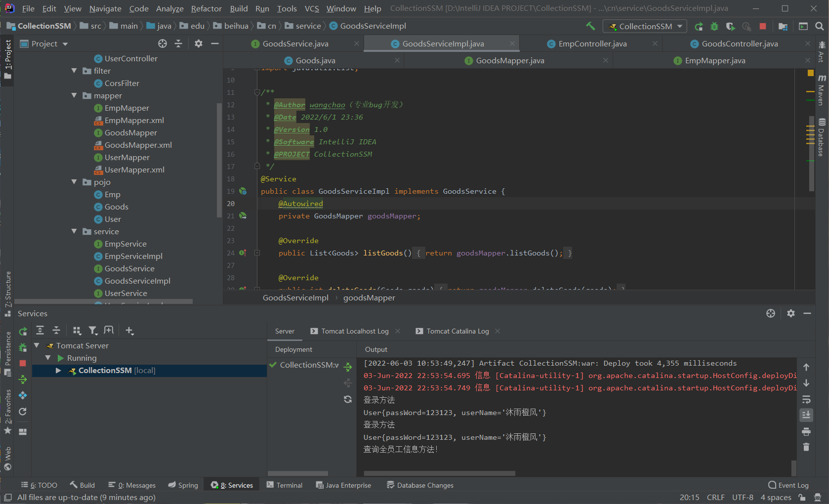
Task: Toggle the read-only lock icon in status bar
Action: tap(802, 498)
